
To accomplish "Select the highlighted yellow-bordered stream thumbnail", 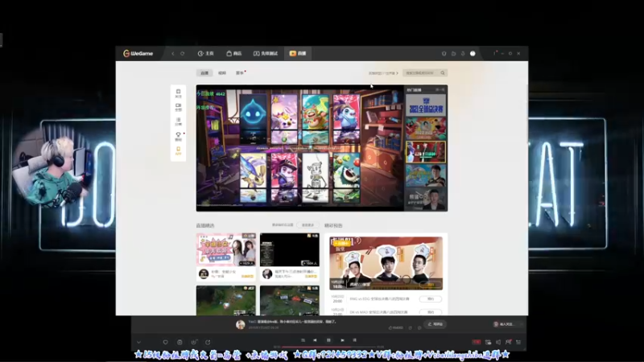I will tap(426, 152).
